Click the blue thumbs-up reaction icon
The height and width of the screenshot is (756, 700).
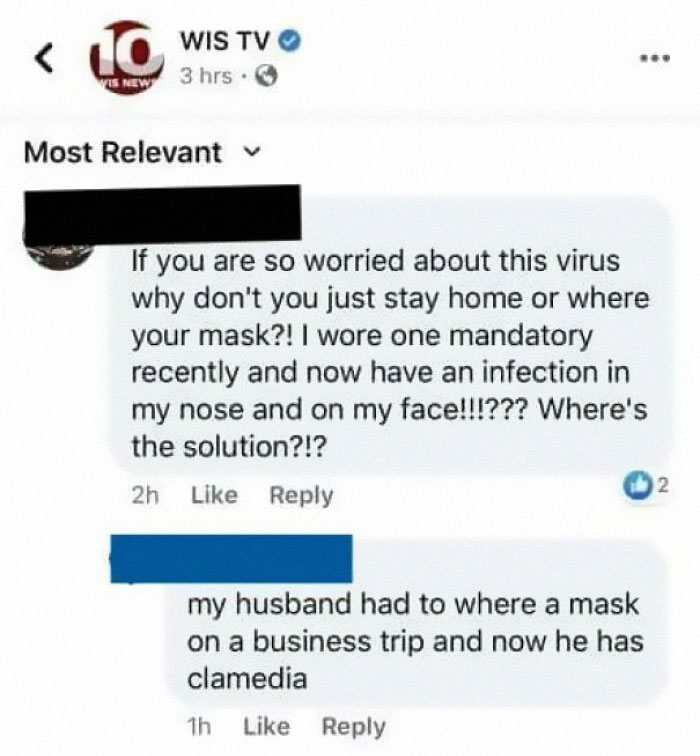click(x=637, y=486)
